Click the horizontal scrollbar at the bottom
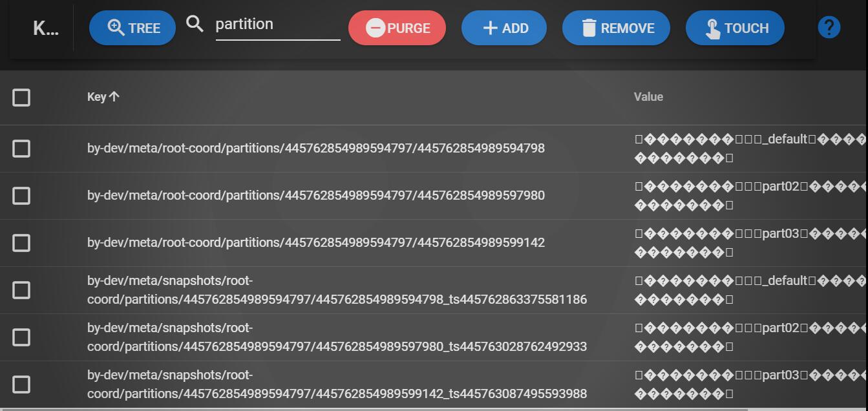Viewport: 868px width, 411px height. (374, 409)
